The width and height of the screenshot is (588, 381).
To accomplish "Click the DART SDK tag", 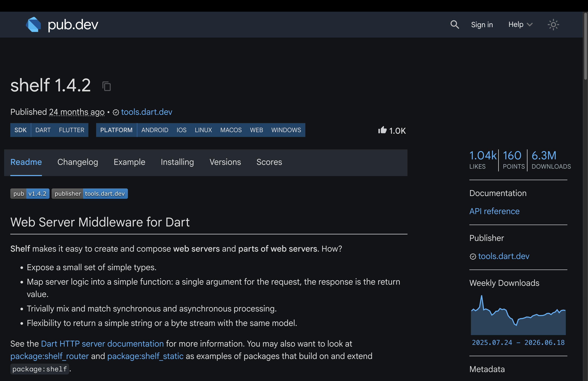I will tap(43, 130).
